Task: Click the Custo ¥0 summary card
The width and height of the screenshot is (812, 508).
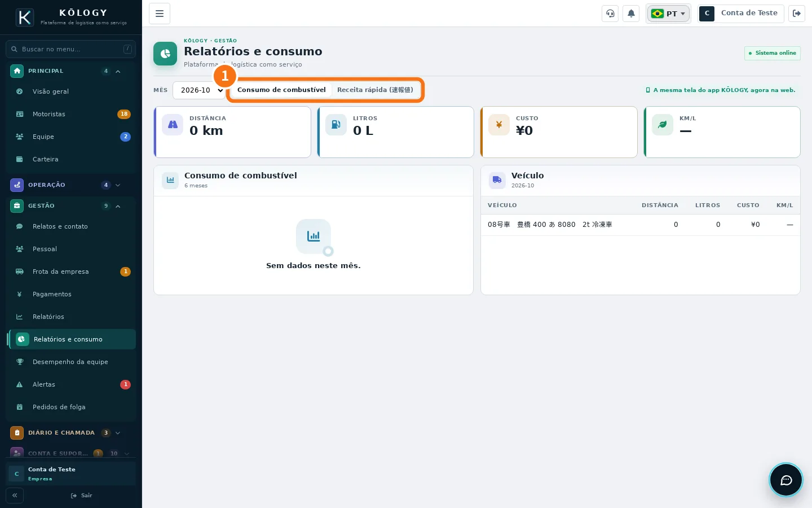Action: pyautogui.click(x=559, y=132)
